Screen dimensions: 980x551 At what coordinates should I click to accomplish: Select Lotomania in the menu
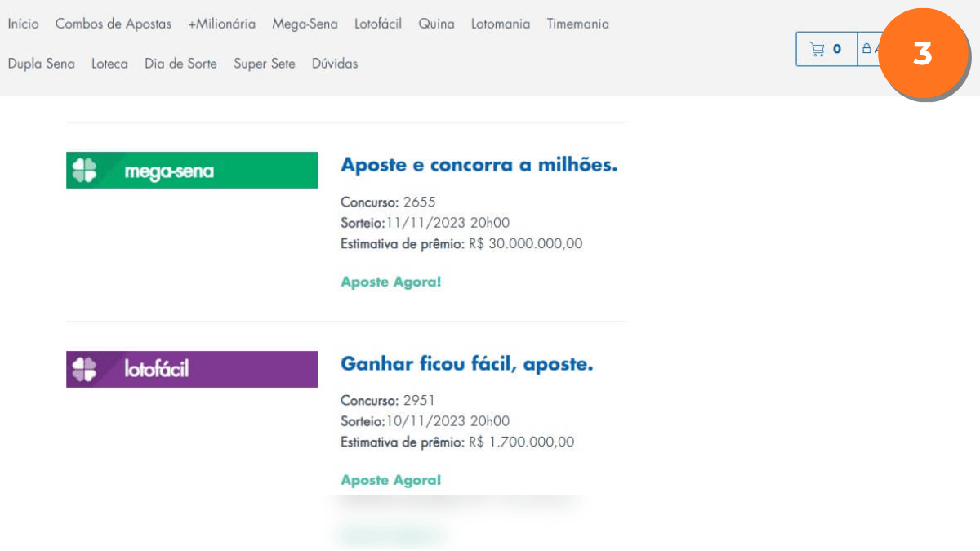pyautogui.click(x=501, y=24)
